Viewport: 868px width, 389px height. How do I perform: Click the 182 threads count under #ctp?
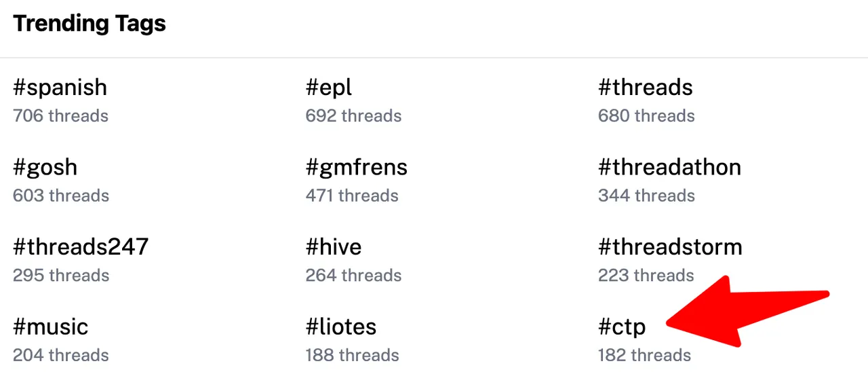(x=644, y=355)
